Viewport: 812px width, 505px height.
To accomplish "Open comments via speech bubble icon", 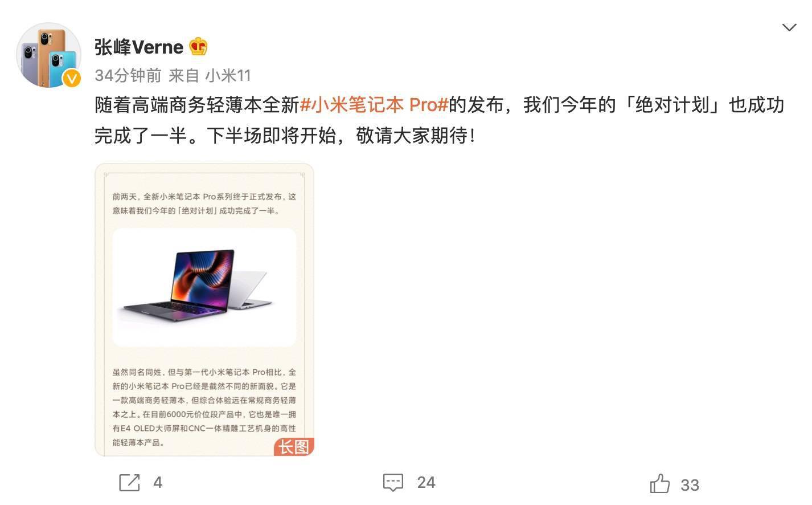I will 393,483.
